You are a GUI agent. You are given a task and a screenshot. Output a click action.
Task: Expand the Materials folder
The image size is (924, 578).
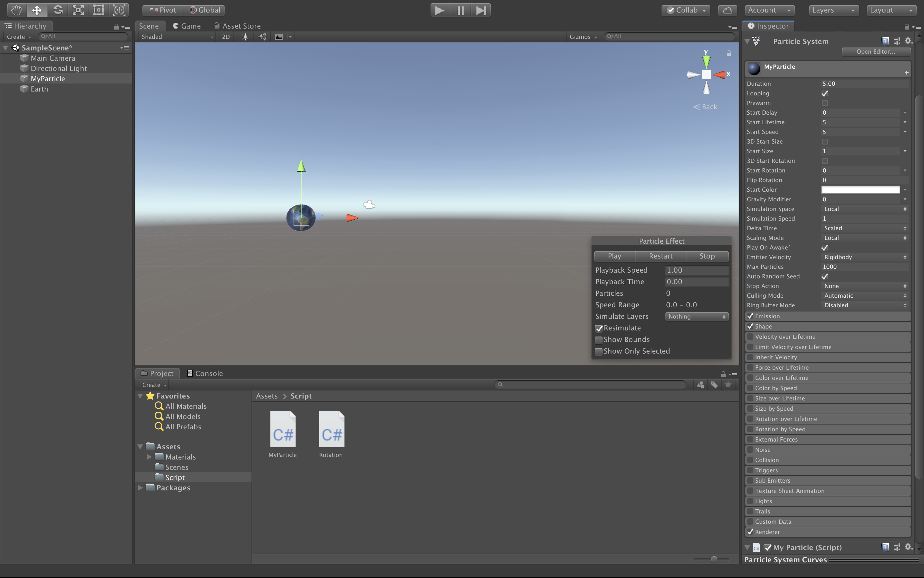[149, 457]
